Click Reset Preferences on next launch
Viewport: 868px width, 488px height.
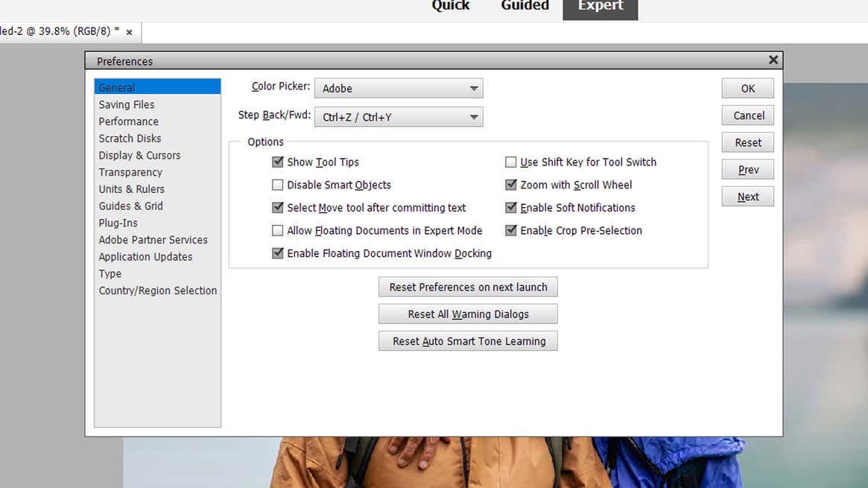point(468,287)
